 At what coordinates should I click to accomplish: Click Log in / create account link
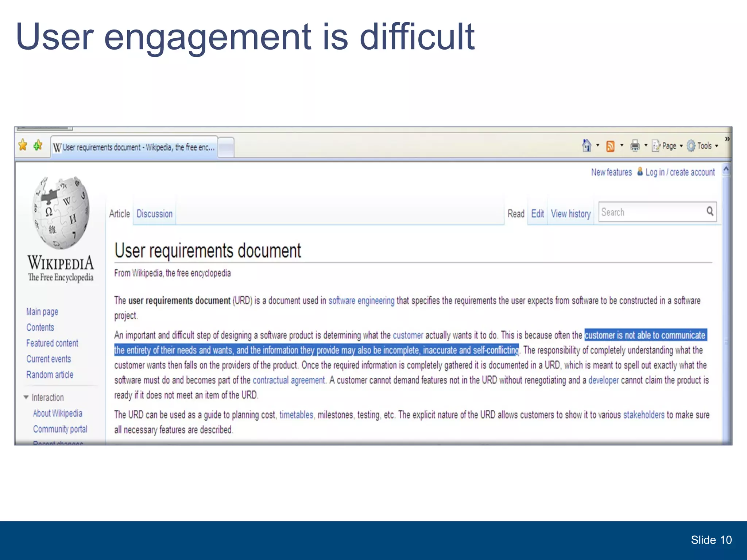680,172
